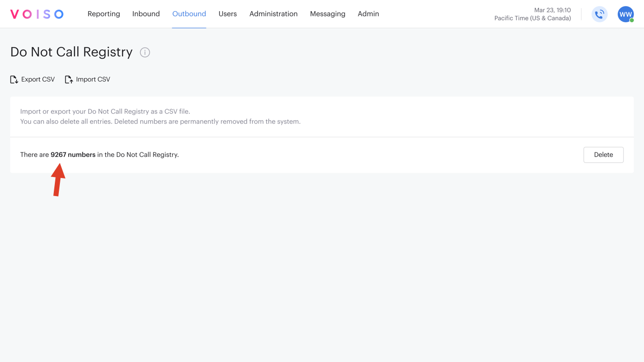Click the Export CSV download icon
This screenshot has height=362, width=644.
[x=14, y=79]
